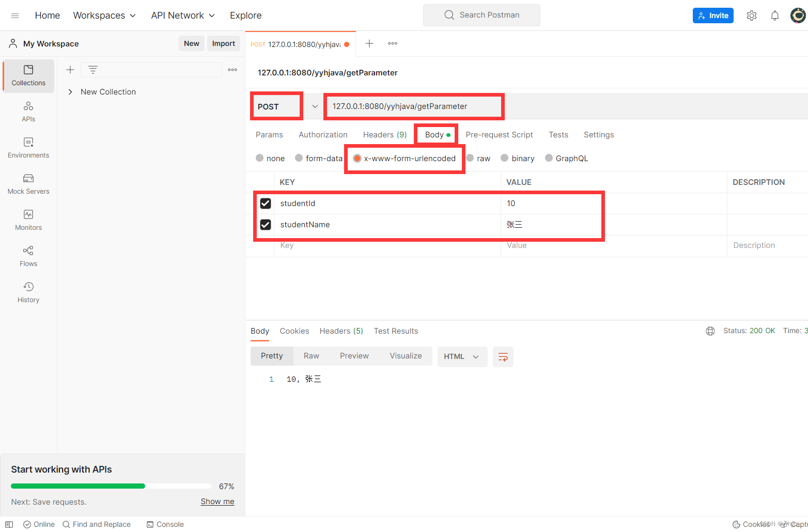Open the APIs sidebar section

28,112
